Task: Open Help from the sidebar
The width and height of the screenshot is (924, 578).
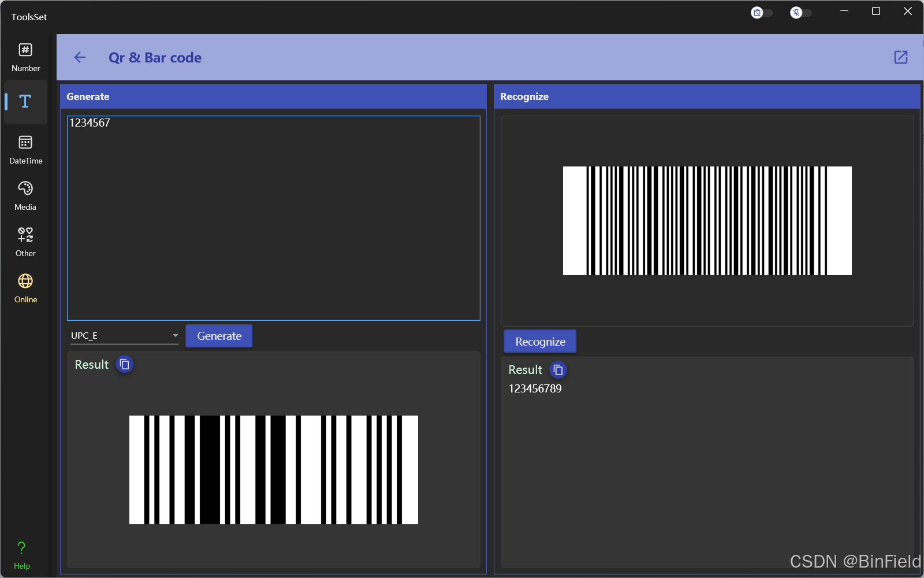Action: [22, 555]
